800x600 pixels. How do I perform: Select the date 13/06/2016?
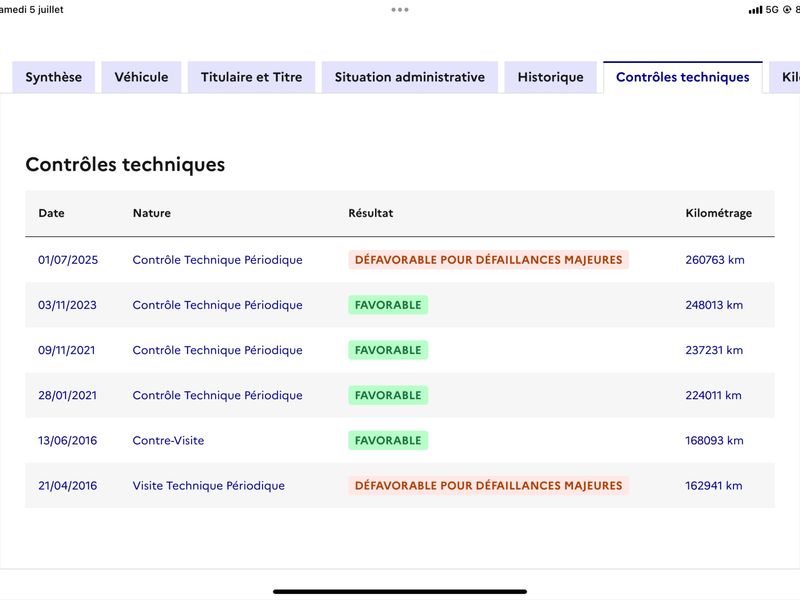(x=67, y=440)
